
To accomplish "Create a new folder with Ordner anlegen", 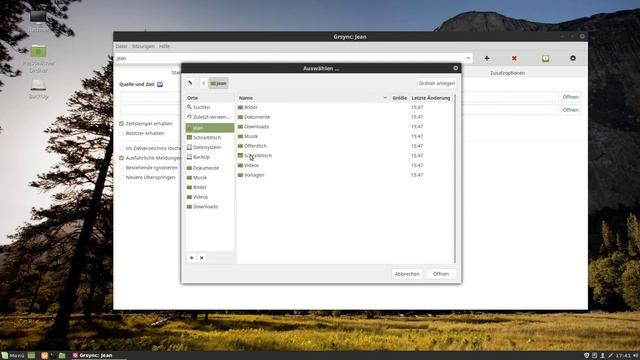I will pos(436,83).
